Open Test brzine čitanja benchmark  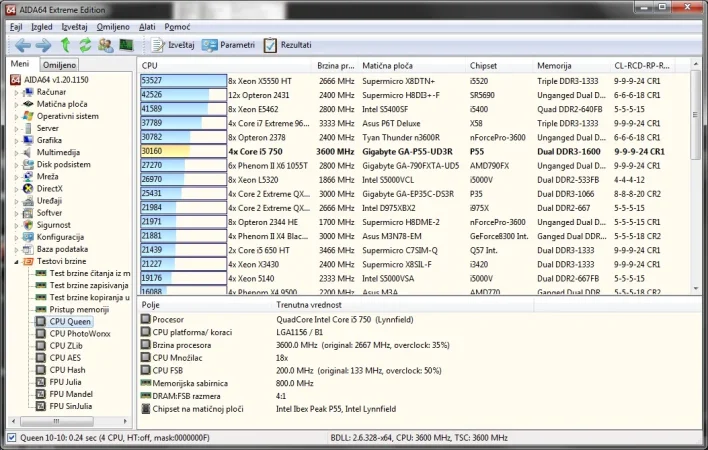coord(90,273)
